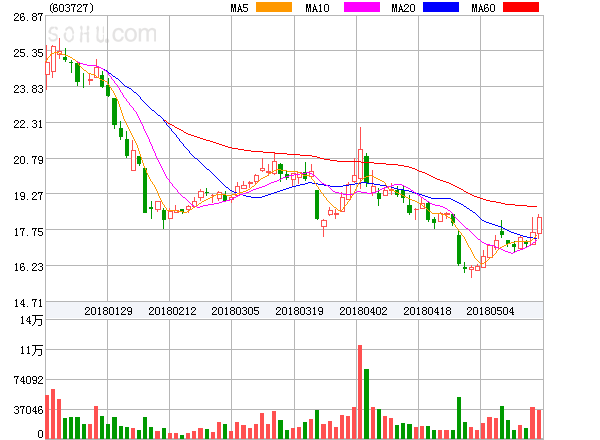Select the MA60 legend label
600x440 pixels.
(483, 8)
